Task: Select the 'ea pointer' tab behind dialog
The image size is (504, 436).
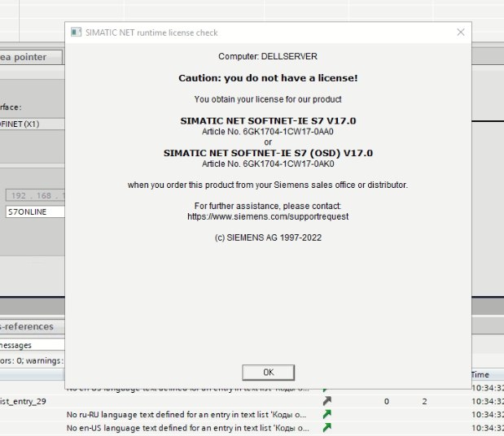Action: [31, 57]
